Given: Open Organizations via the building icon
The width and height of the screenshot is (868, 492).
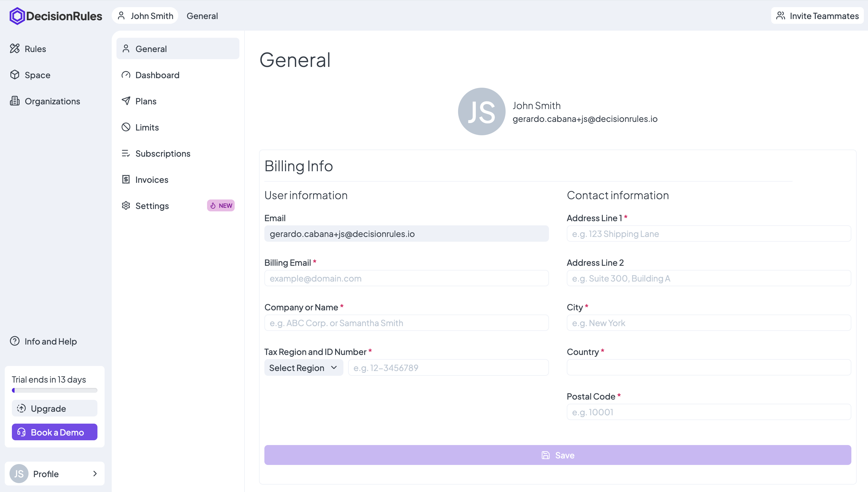Looking at the screenshot, I should pos(15,101).
